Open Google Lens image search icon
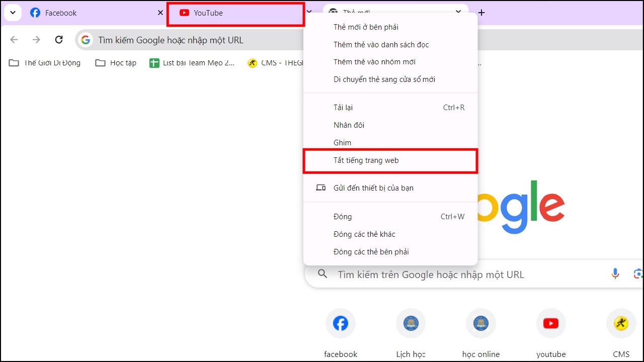The width and height of the screenshot is (644, 362). click(x=638, y=274)
